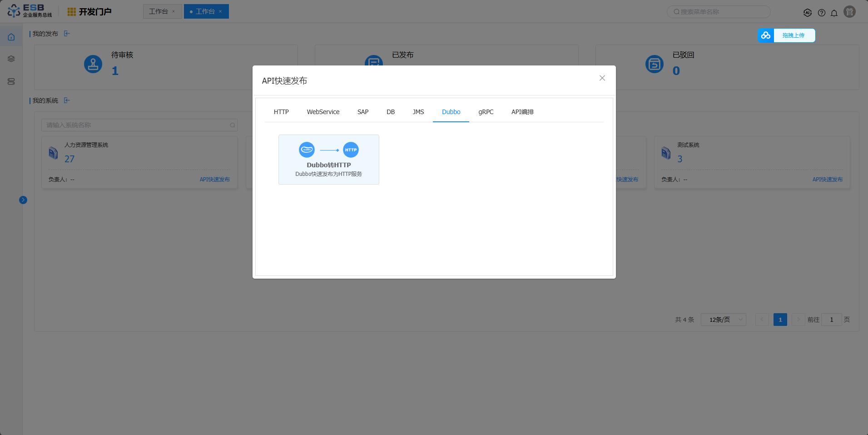The image size is (868, 435).
Task: Click the AI assistant icon in header
Action: [x=807, y=13]
